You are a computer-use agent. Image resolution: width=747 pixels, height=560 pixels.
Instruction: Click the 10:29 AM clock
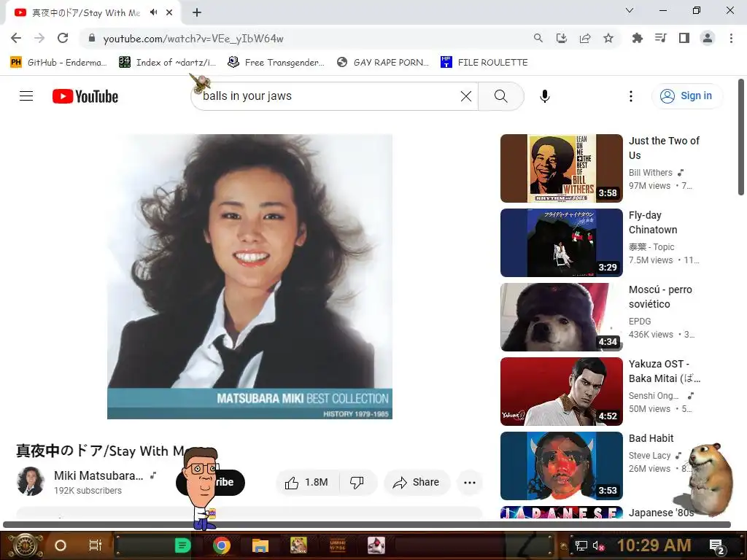coord(654,545)
